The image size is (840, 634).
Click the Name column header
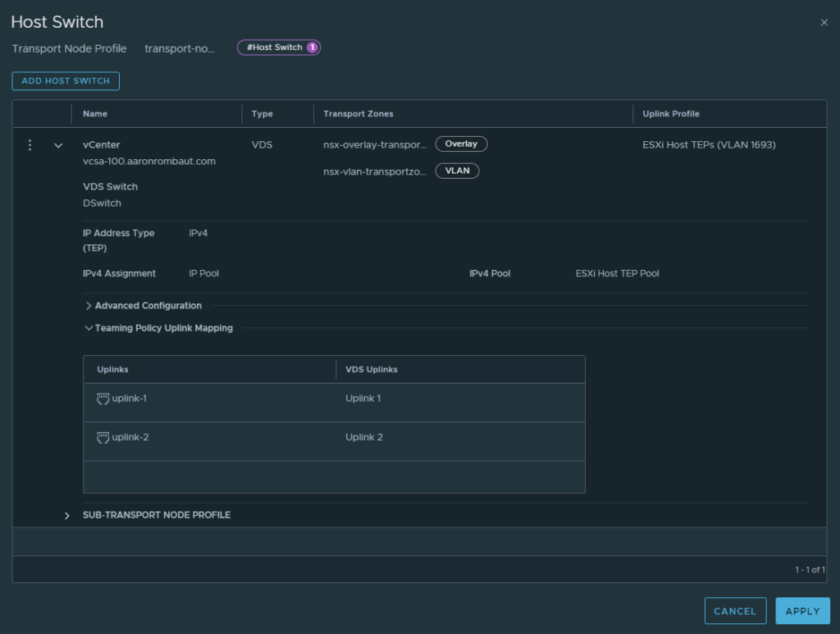(x=95, y=114)
